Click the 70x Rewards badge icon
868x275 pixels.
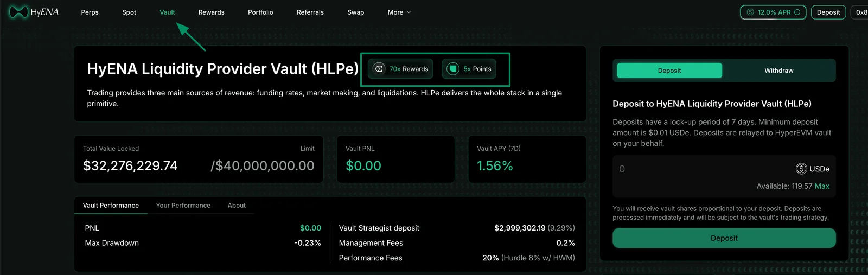379,69
